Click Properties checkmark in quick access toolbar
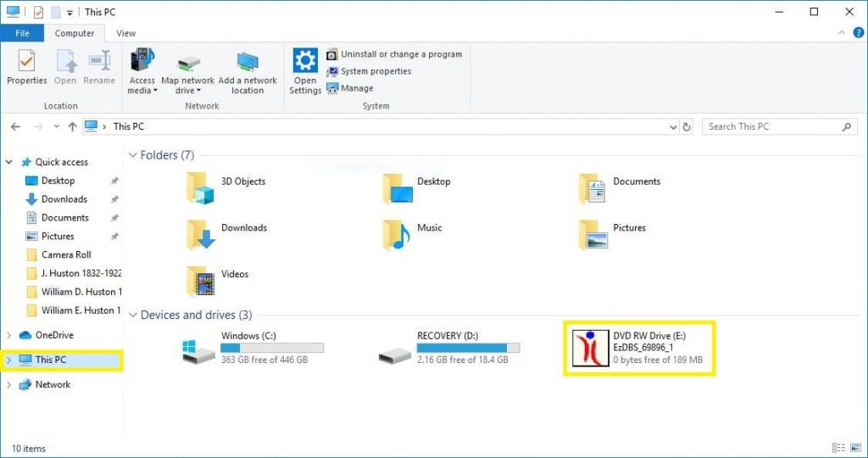This screenshot has width=868, height=458. [x=38, y=12]
